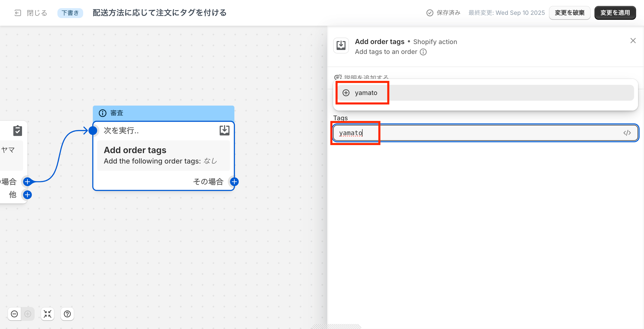The width and height of the screenshot is (644, 329).
Task: Click the plus connector after その場合 on action node
Action: tap(234, 182)
